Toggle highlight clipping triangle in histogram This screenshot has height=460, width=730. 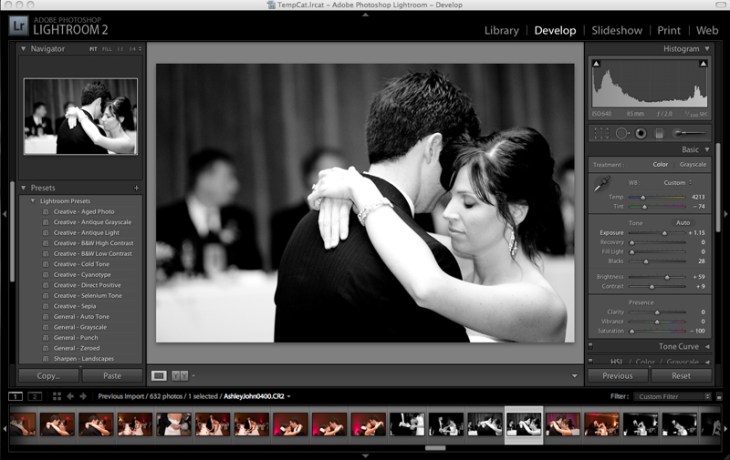click(703, 64)
